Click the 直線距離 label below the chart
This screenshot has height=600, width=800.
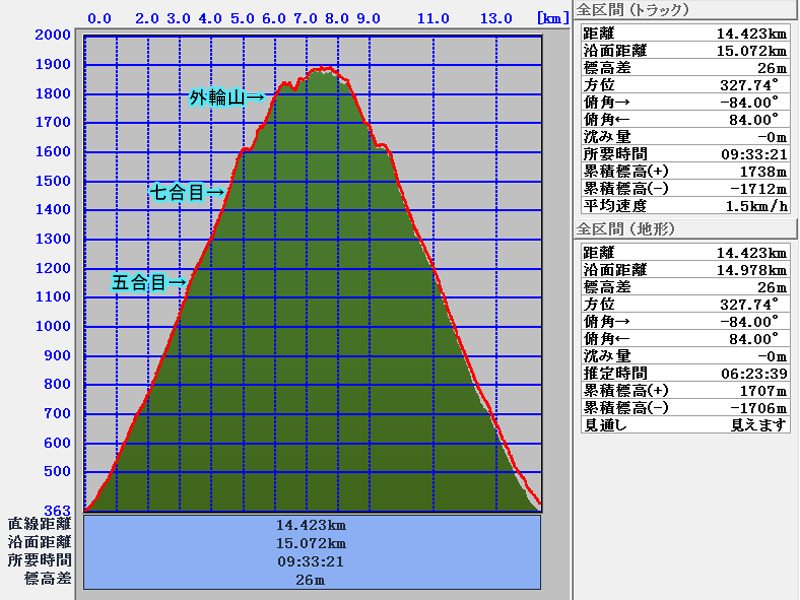pos(40,524)
